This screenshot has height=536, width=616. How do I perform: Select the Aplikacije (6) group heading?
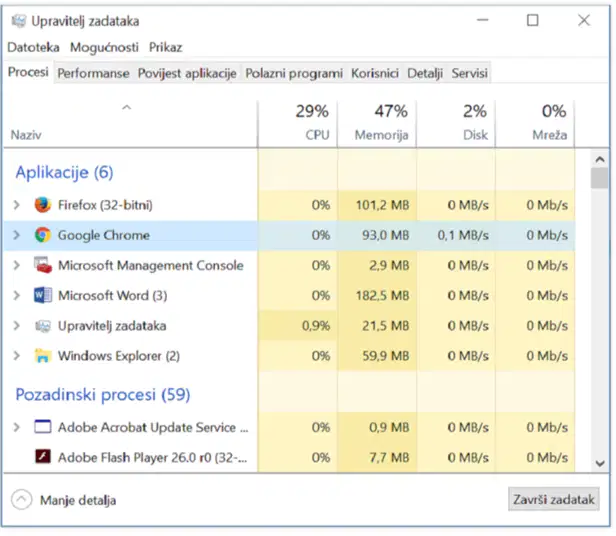pyautogui.click(x=64, y=172)
